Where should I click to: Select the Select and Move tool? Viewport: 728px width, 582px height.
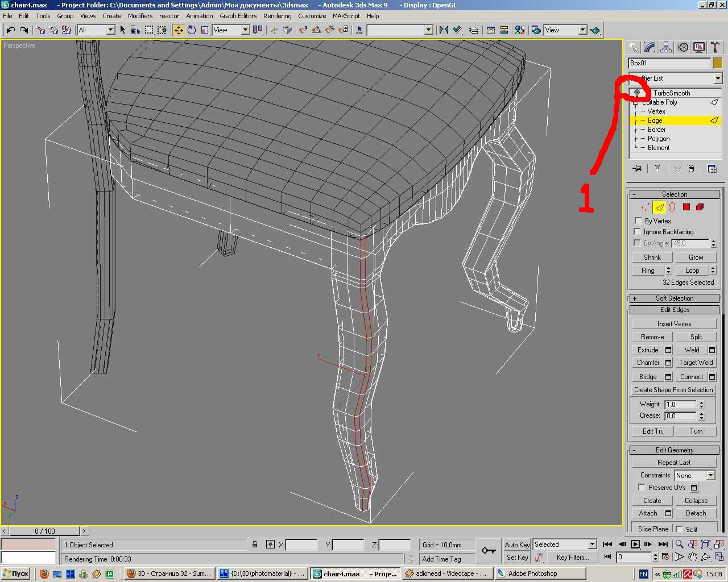tap(179, 30)
